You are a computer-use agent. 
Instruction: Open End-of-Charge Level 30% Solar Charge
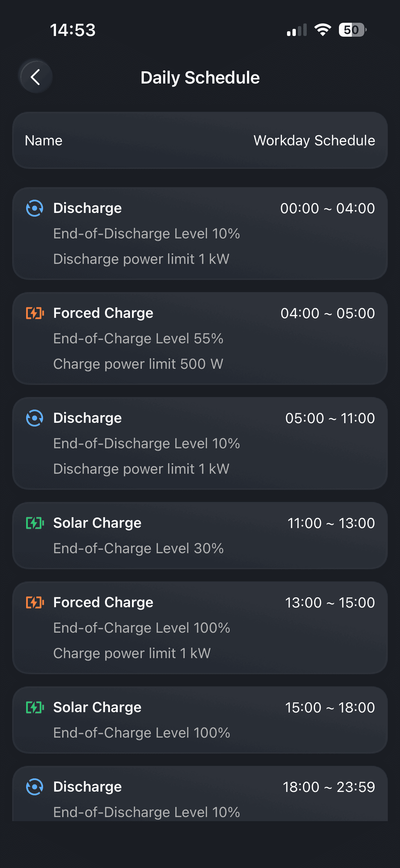click(138, 548)
